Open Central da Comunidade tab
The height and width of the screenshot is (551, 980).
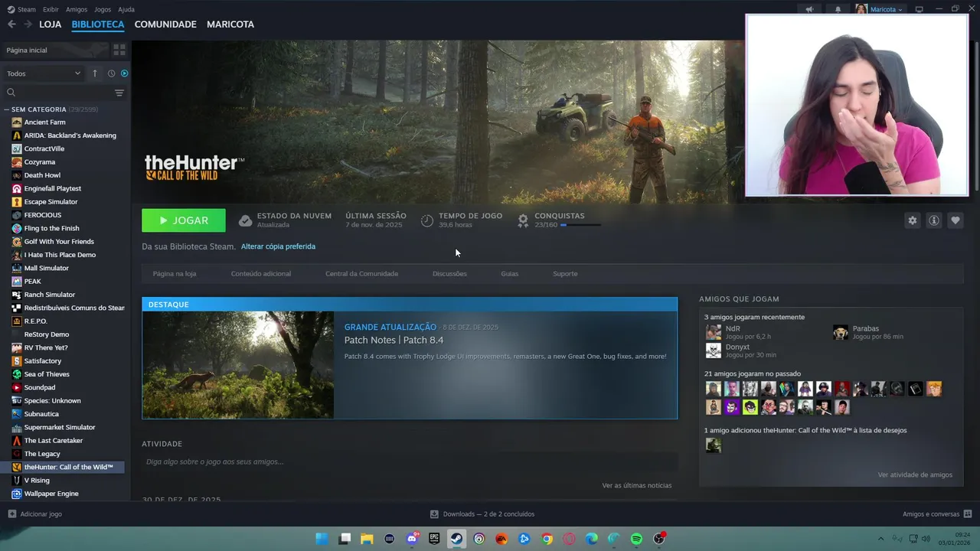coord(361,274)
